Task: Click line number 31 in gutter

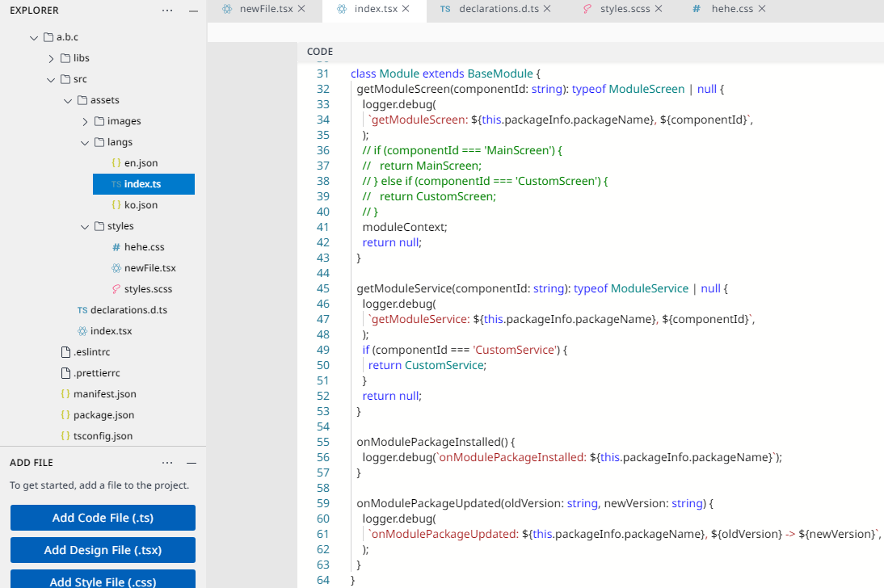Action: tap(322, 73)
